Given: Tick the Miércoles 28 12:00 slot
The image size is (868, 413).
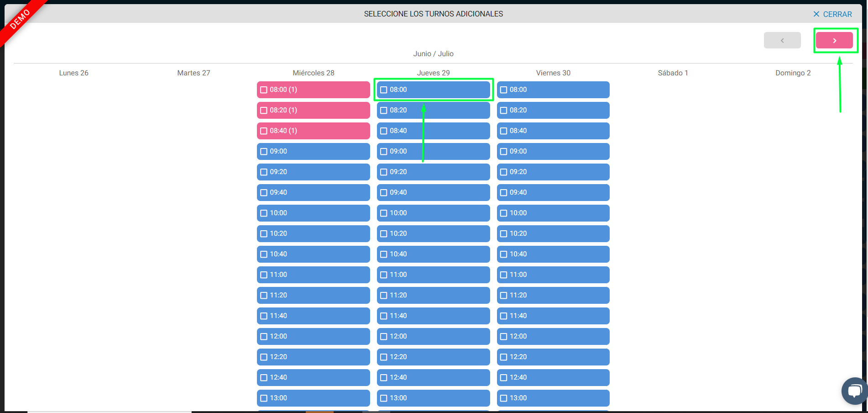Looking at the screenshot, I should click(x=313, y=336).
